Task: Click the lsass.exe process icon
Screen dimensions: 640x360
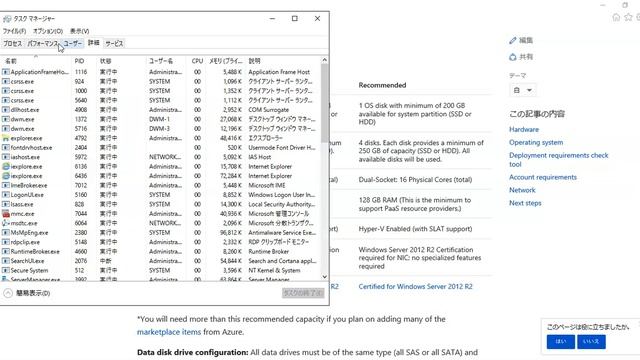Action: point(6,204)
